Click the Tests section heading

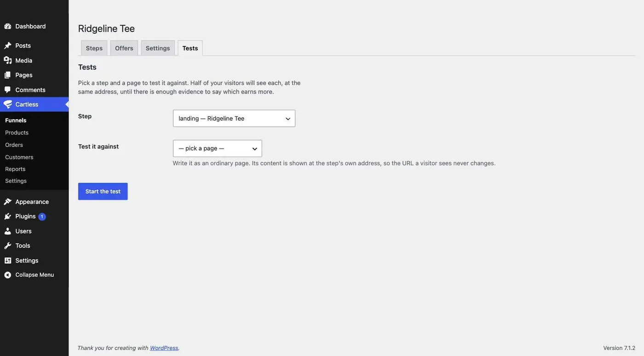tap(87, 67)
